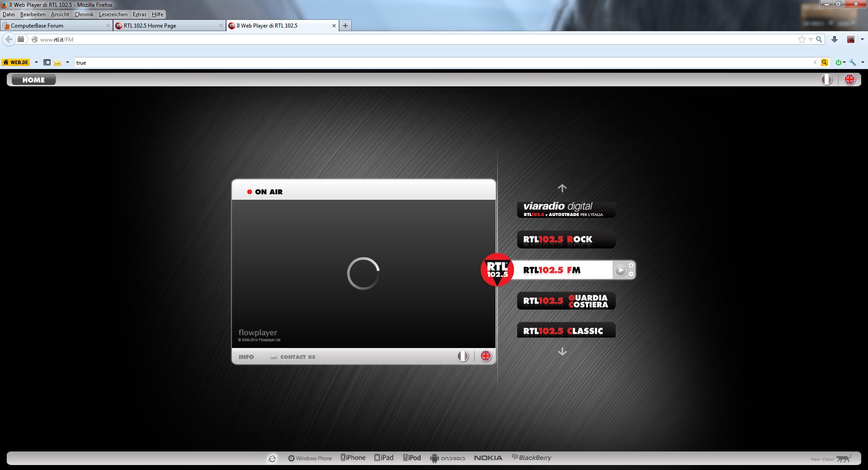868x470 pixels.
Task: Open the Chronik menu
Action: (84, 14)
